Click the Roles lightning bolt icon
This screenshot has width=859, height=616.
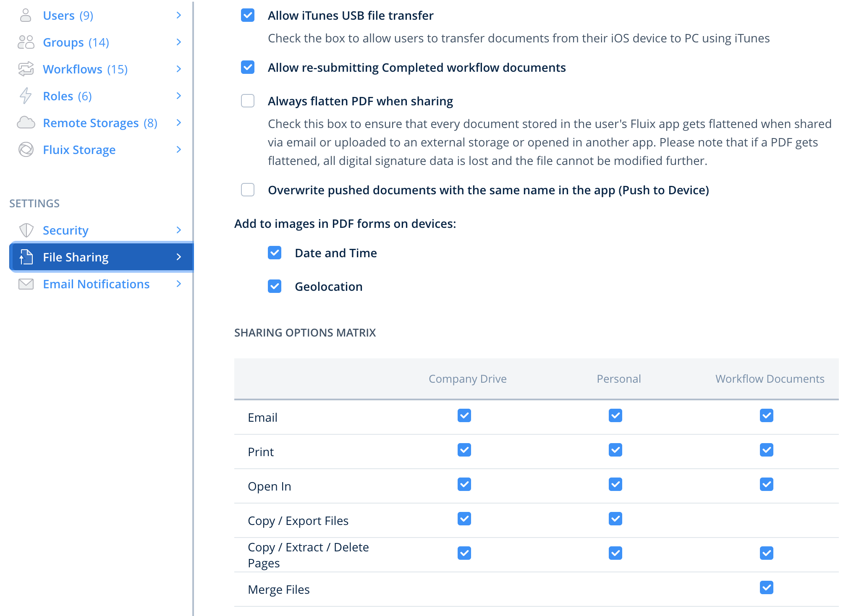[26, 96]
